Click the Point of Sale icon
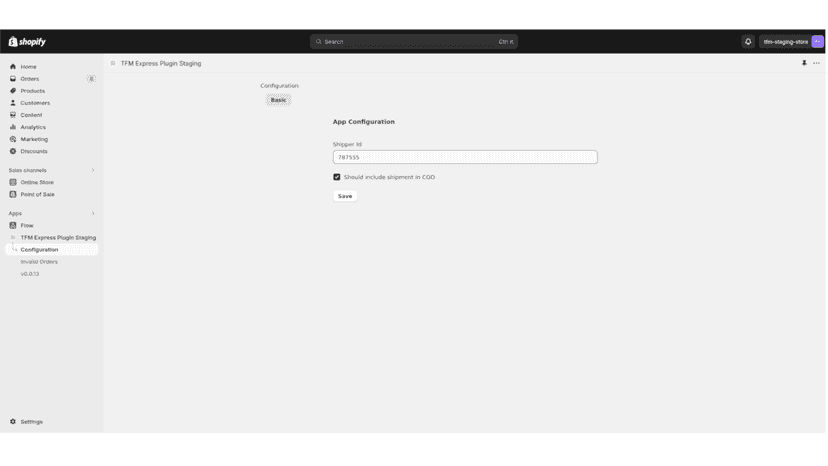The width and height of the screenshot is (828, 466). point(13,194)
